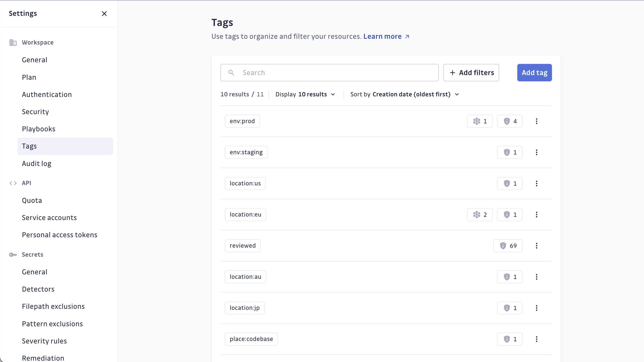The height and width of the screenshot is (362, 644).
Task: Click location:us shield badge
Action: tap(510, 183)
